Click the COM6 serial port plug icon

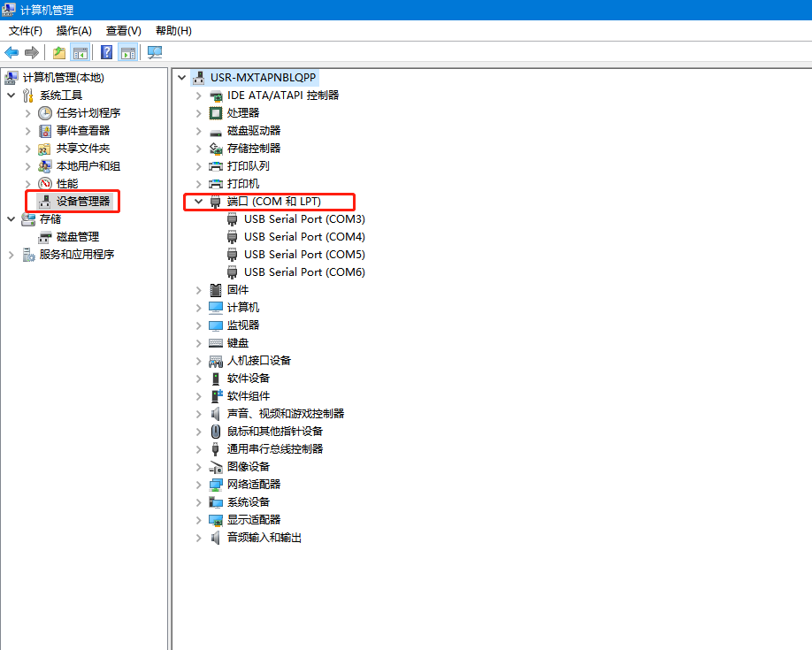pyautogui.click(x=232, y=272)
